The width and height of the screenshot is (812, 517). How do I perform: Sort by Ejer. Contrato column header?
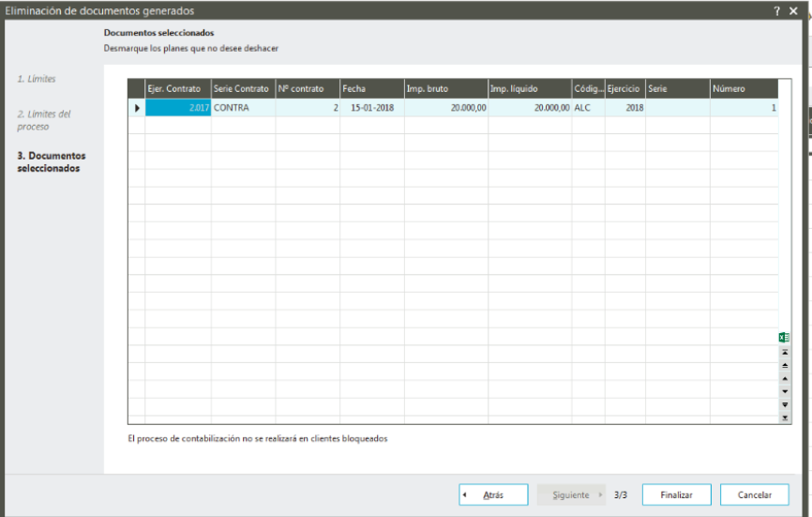[x=178, y=88]
